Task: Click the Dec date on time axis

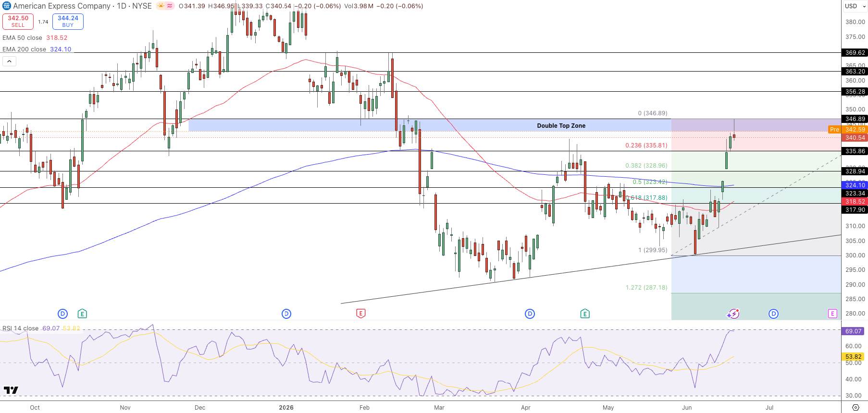Action: [x=200, y=408]
